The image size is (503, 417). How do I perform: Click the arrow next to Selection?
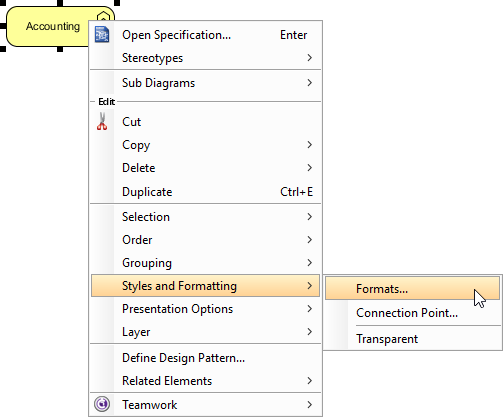click(x=310, y=217)
